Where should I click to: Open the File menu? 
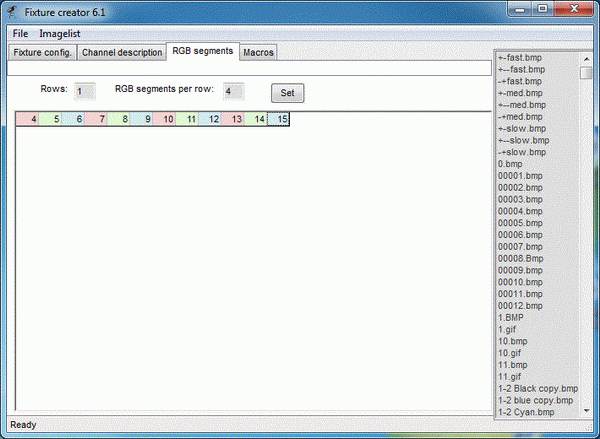[x=20, y=33]
